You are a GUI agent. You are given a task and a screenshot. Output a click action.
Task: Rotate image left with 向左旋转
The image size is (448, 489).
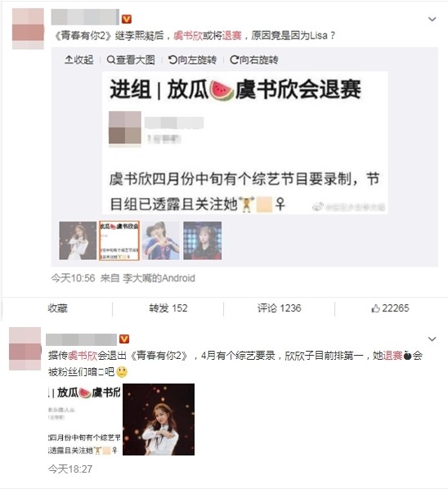coord(192,60)
